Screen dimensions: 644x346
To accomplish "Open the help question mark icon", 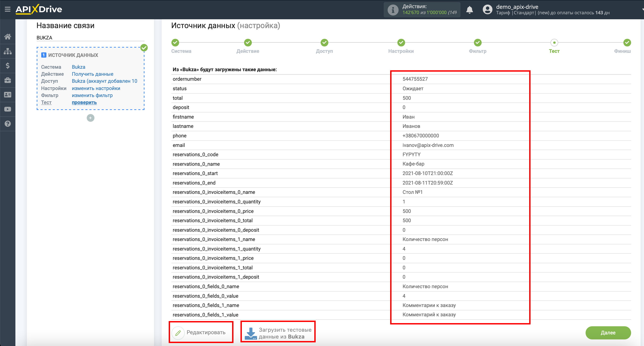I will point(7,124).
